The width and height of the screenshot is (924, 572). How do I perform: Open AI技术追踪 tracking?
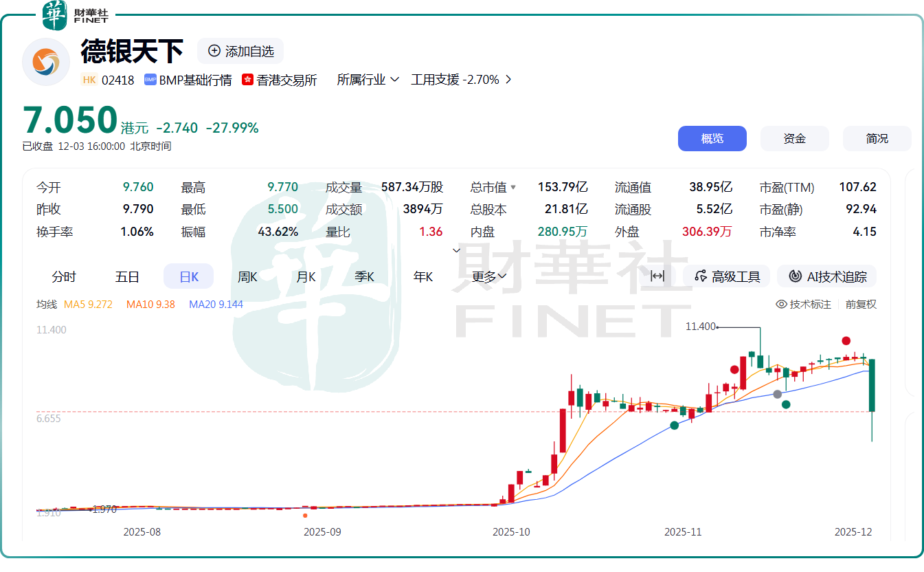(x=827, y=276)
